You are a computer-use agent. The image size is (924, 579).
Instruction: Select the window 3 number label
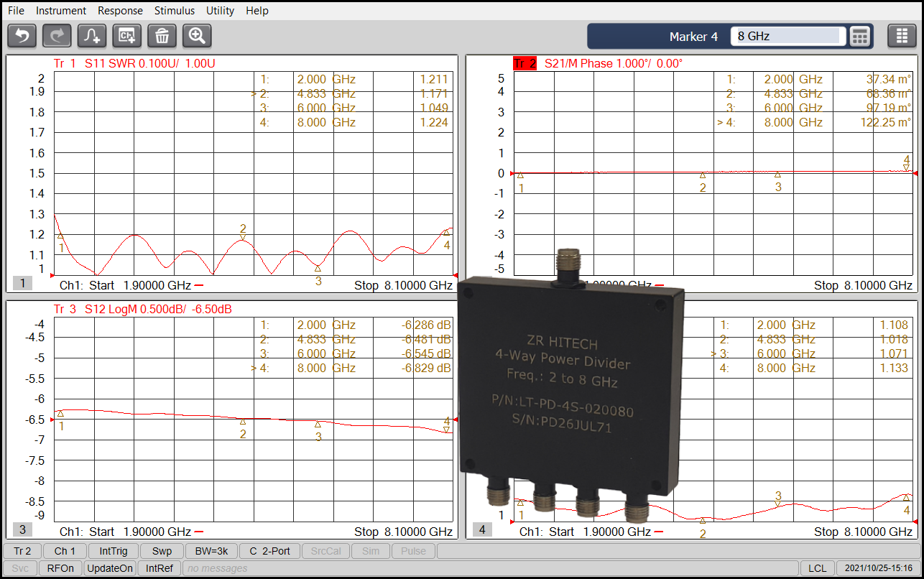pyautogui.click(x=22, y=530)
